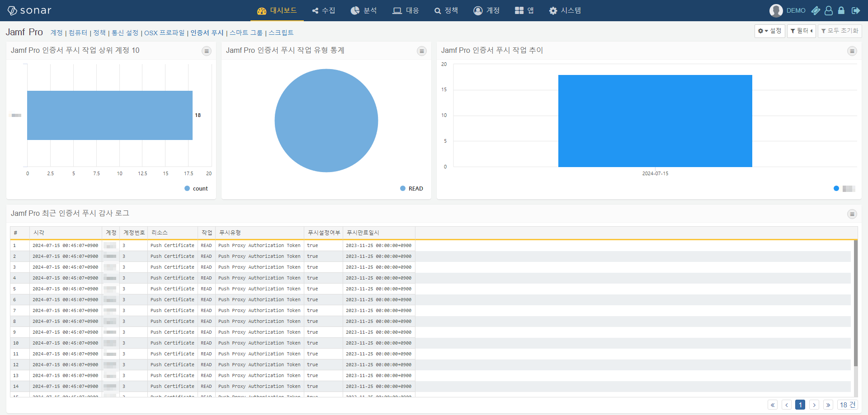Image resolution: width=868 pixels, height=415 pixels.
Task: Sort by 푸시유형 column header
Action: [x=259, y=233]
